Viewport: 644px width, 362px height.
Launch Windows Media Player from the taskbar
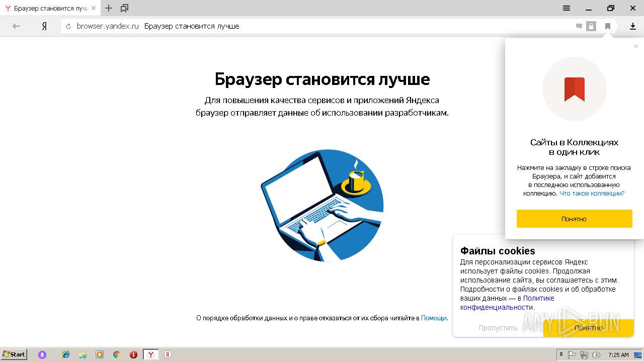pyautogui.click(x=100, y=354)
